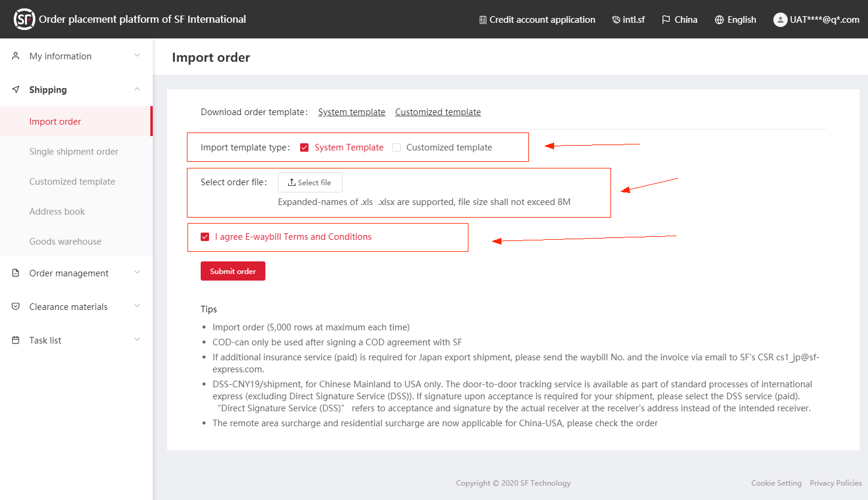Open Single shipment order page
The image size is (868, 500).
pyautogui.click(x=76, y=152)
